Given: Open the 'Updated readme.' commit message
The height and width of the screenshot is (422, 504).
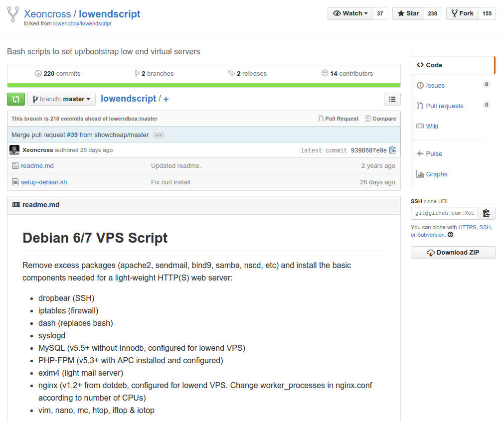Looking at the screenshot, I should point(176,166).
